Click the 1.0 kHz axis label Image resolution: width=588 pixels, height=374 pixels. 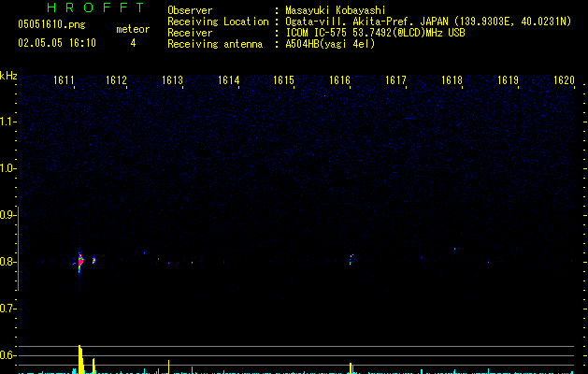click(x=7, y=168)
